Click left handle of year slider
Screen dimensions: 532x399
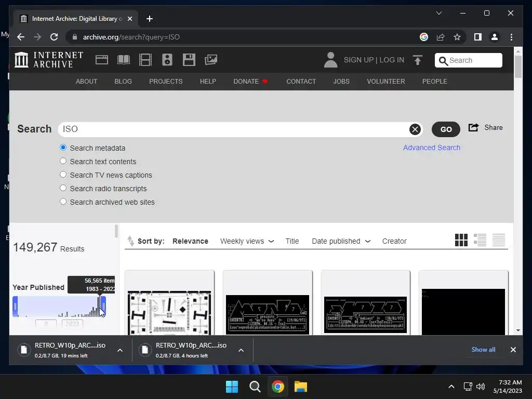point(15,307)
